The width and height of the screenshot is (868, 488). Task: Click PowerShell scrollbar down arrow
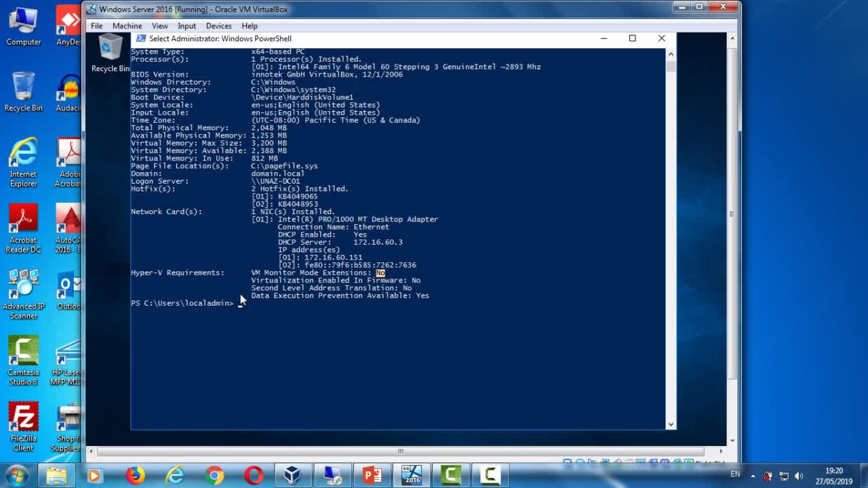(671, 424)
